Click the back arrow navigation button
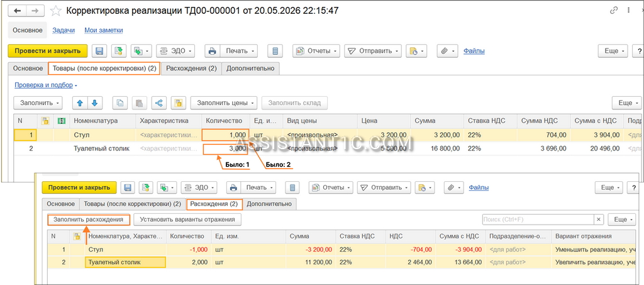The image size is (644, 285). pos(18,10)
